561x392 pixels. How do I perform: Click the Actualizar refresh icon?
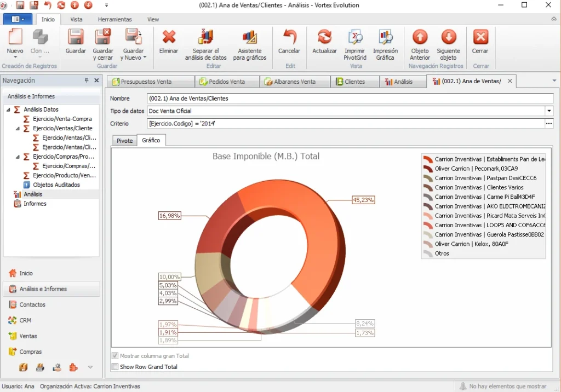(324, 37)
